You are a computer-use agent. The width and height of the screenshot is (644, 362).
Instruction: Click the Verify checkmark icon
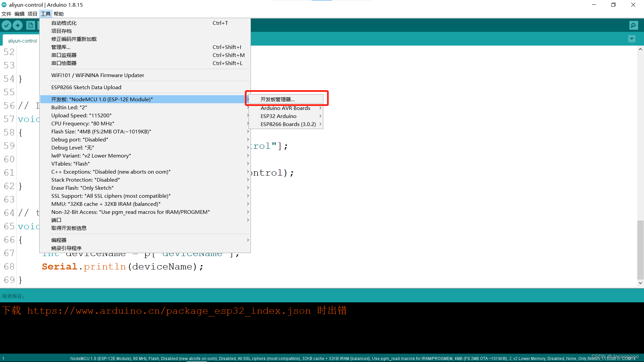(x=7, y=25)
